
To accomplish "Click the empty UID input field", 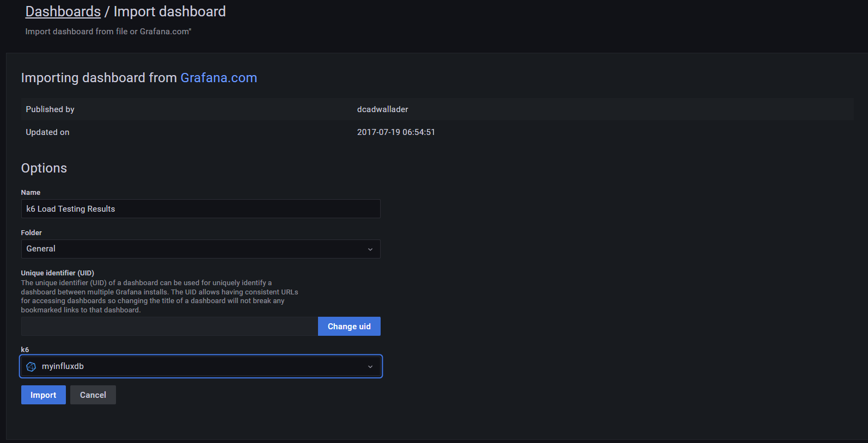I will pyautogui.click(x=169, y=327).
